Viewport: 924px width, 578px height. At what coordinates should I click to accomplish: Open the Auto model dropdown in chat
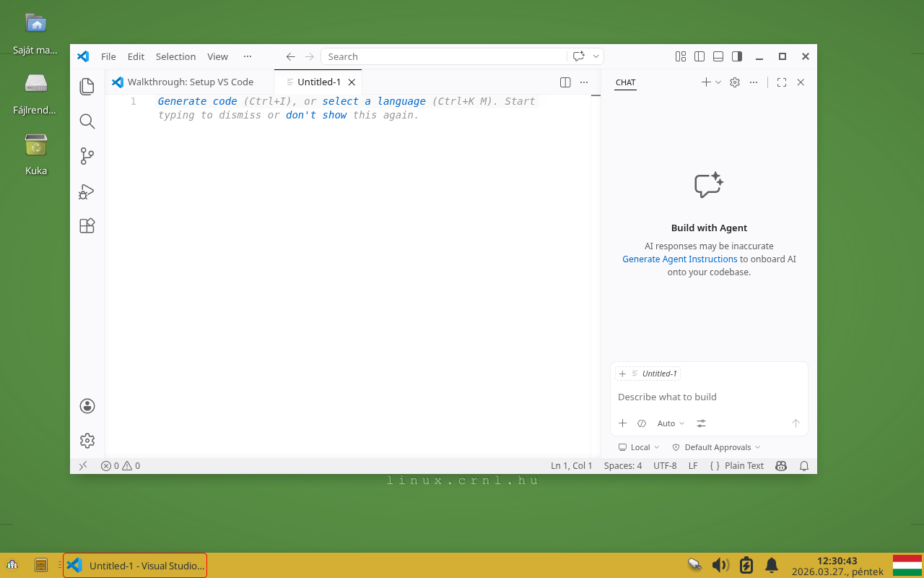pyautogui.click(x=671, y=423)
